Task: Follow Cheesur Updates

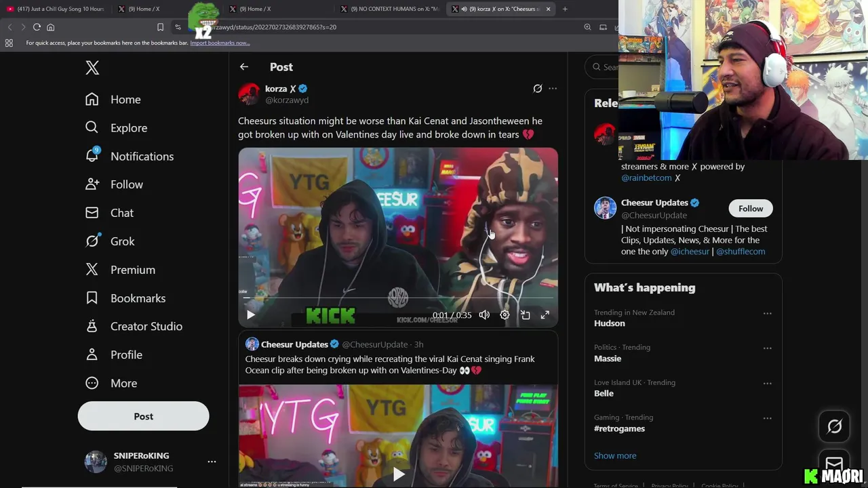Action: tap(751, 209)
